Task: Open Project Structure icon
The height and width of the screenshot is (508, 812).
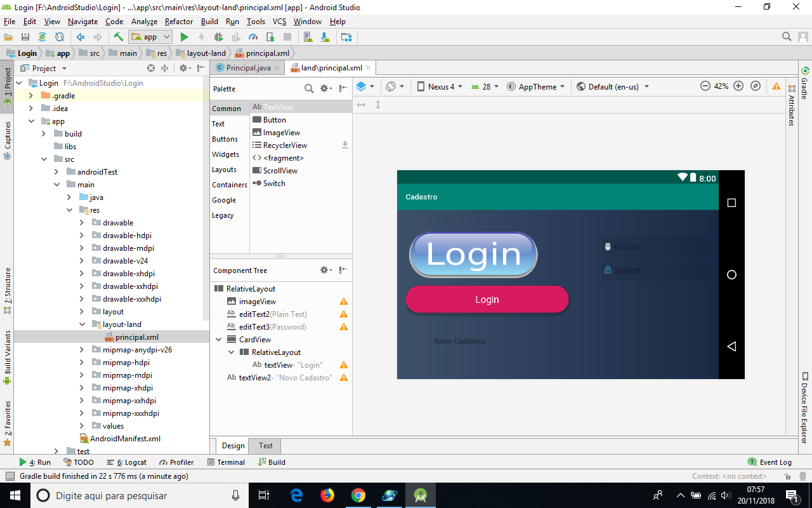Action: click(346, 37)
